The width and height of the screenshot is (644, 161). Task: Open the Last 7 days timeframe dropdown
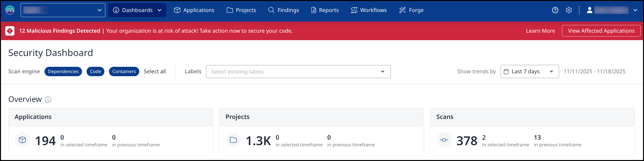click(x=530, y=72)
